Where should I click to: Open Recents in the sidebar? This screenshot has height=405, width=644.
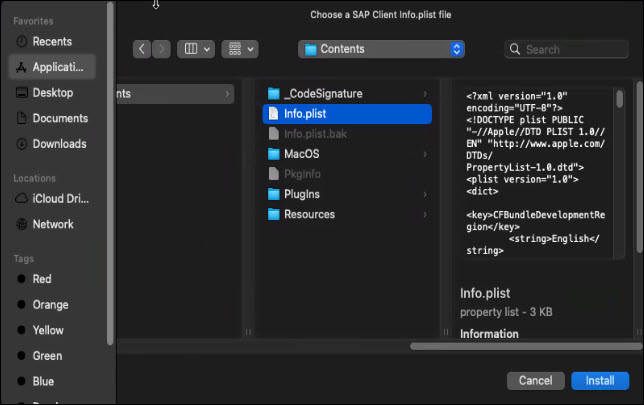(52, 41)
